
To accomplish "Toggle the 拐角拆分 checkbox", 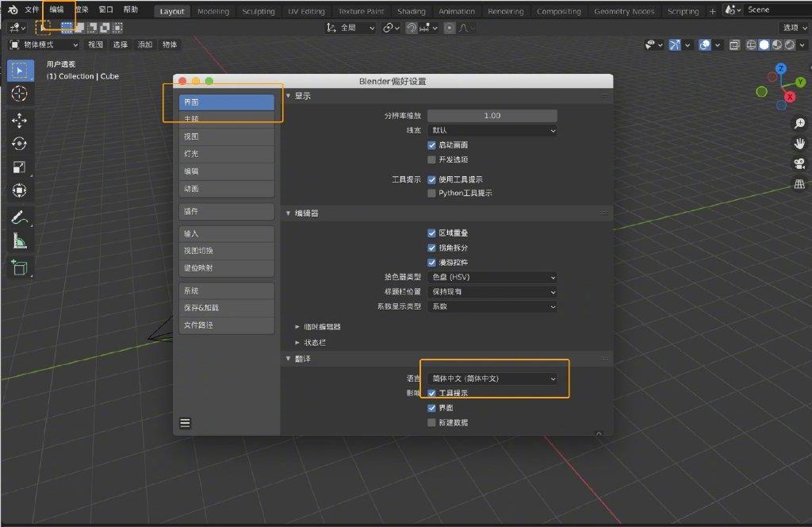I will coord(431,248).
